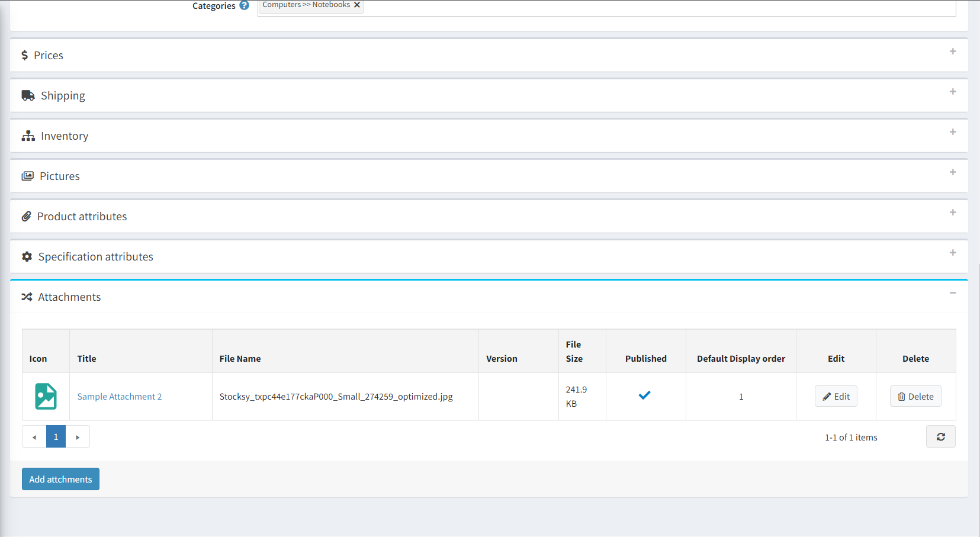Click the Categories help question mark icon
The height and width of the screenshot is (537, 980).
pyautogui.click(x=244, y=5)
